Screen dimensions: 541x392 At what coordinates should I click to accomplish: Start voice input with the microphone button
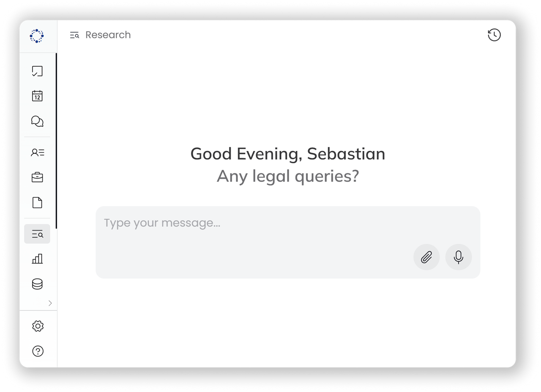(458, 257)
